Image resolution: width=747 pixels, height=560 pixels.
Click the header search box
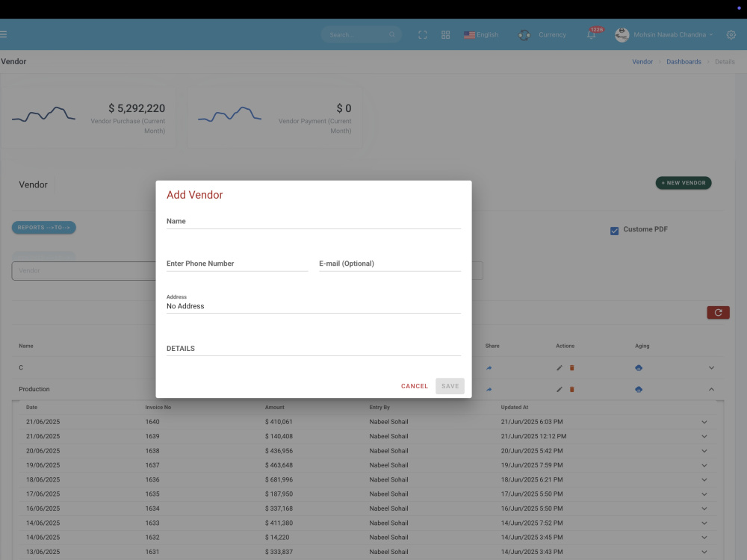click(361, 35)
